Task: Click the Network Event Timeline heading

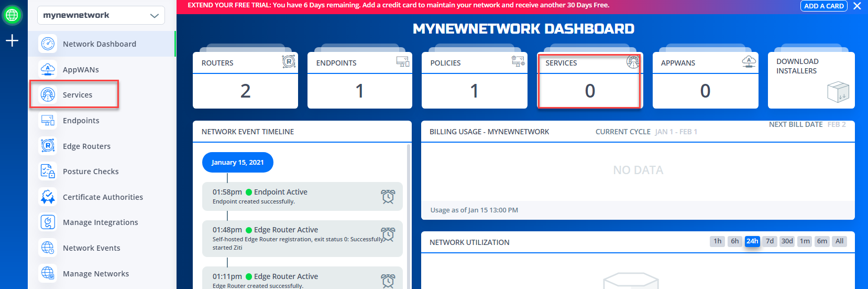Action: coord(248,132)
